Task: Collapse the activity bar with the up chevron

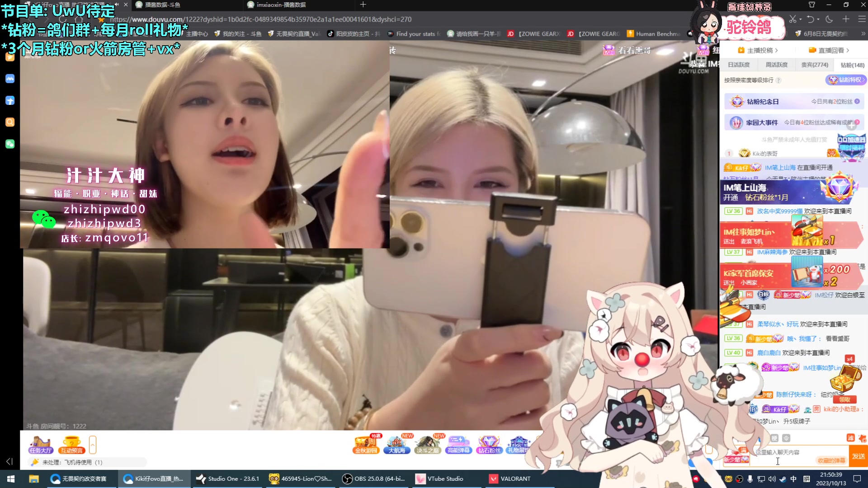Action: (93, 445)
